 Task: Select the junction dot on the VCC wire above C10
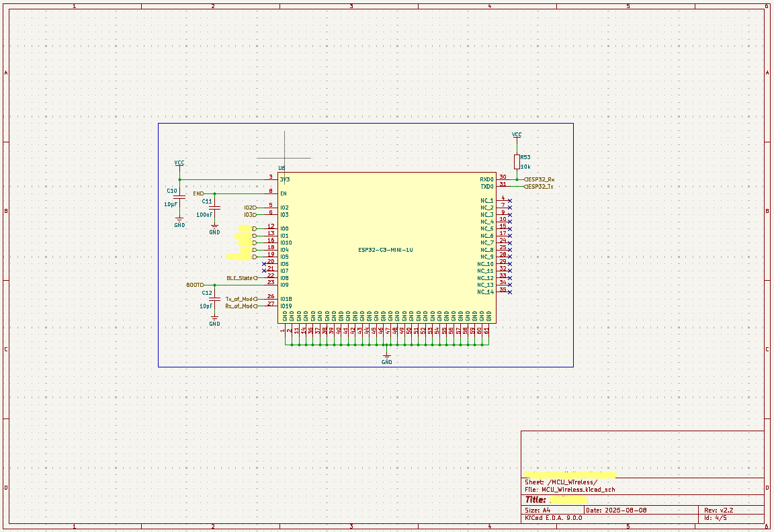coord(179,179)
